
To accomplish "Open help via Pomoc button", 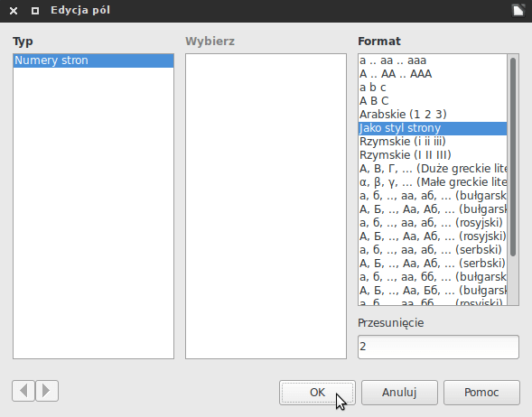I will pyautogui.click(x=481, y=393).
